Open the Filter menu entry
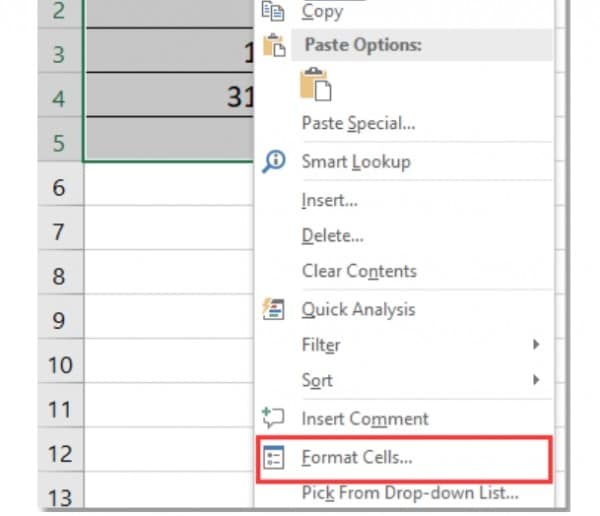The height and width of the screenshot is (516, 600). click(x=321, y=345)
